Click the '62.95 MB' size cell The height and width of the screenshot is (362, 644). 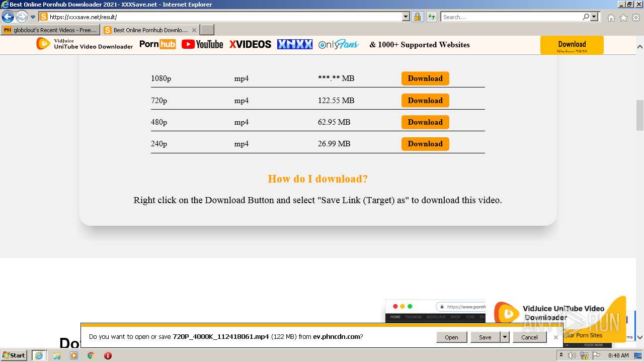tap(334, 122)
